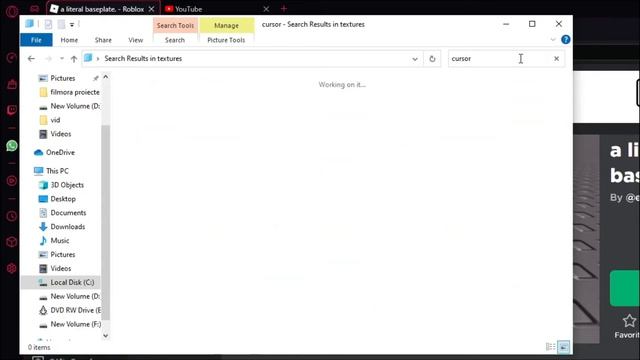
Task: Click the New folder quick access icon
Action: [61, 24]
